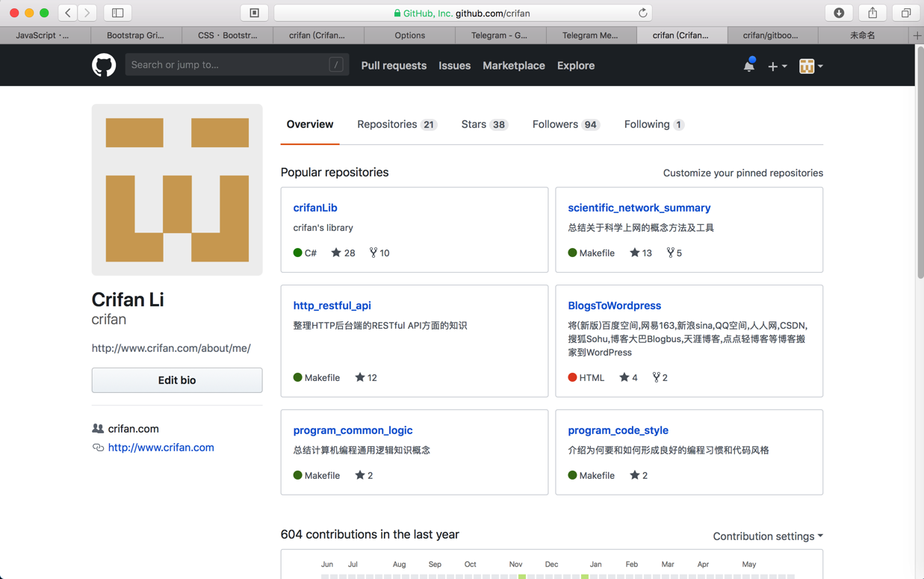Select the Stars 38 tab
Screen dimensions: 924x579
[484, 125]
